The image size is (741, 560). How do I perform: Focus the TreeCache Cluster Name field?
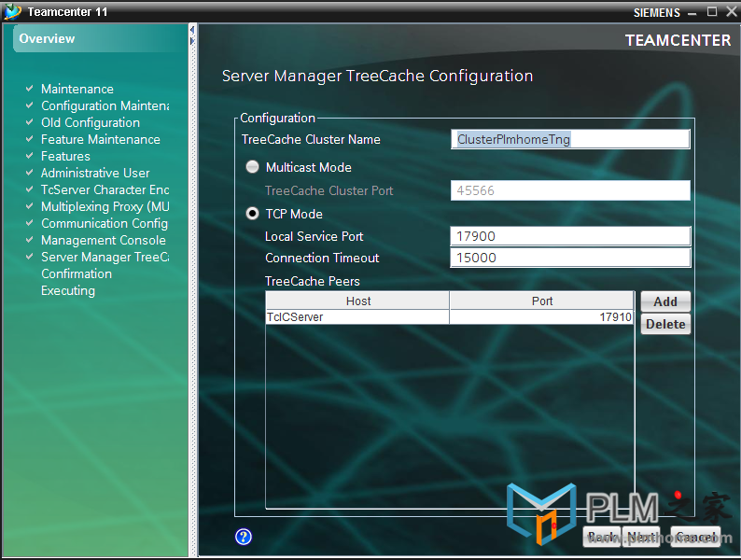(x=570, y=139)
